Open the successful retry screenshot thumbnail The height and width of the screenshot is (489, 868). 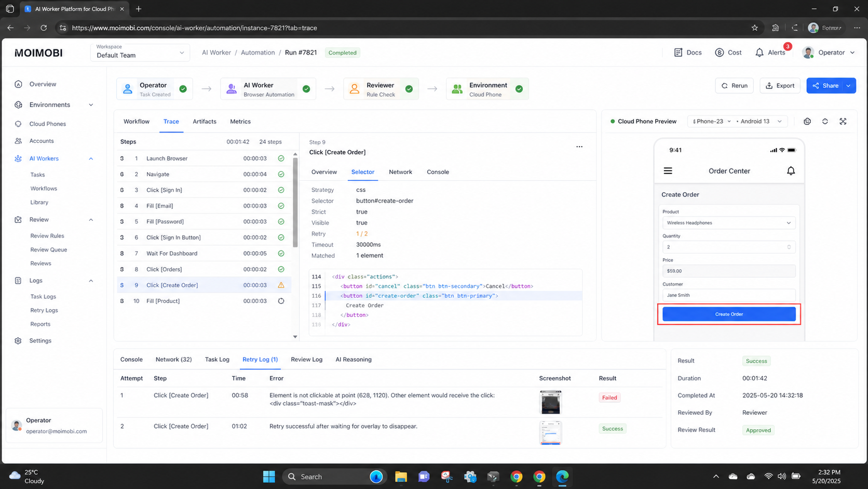click(x=550, y=433)
